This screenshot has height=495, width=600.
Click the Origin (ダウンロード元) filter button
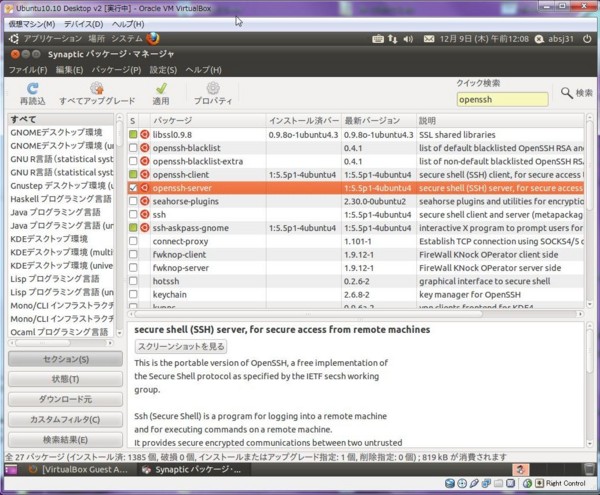tap(65, 399)
